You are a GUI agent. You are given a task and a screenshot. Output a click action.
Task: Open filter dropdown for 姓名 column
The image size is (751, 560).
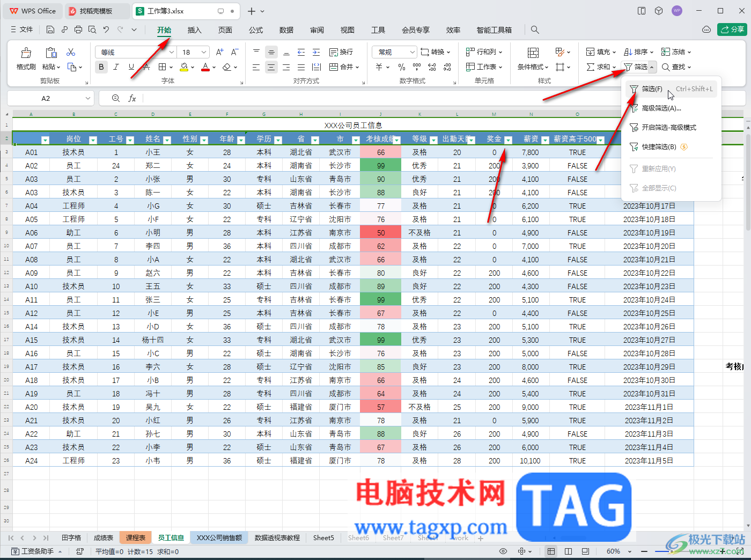pyautogui.click(x=167, y=140)
